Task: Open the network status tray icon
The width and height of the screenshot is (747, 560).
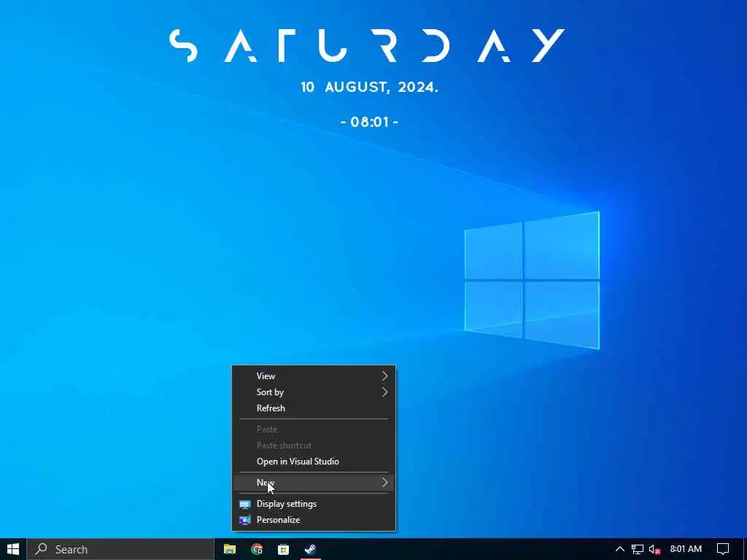Action: click(x=638, y=550)
